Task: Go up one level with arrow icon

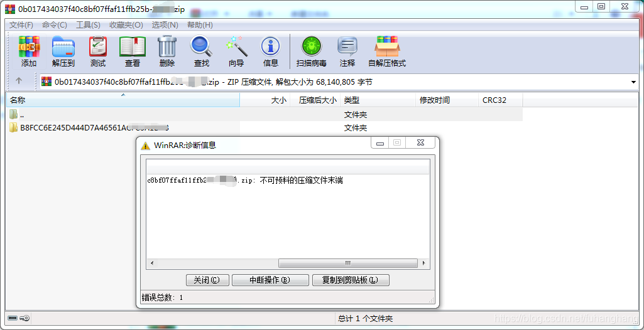Action: click(x=18, y=81)
